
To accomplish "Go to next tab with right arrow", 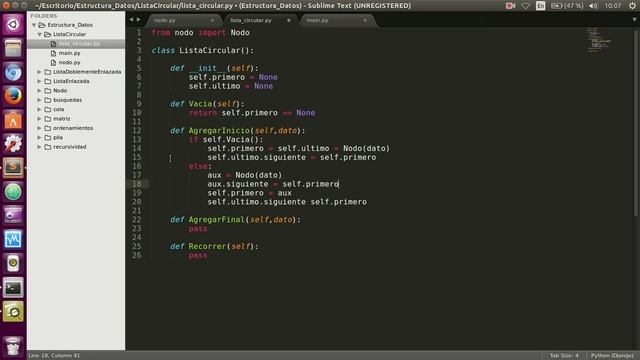I will tap(139, 20).
